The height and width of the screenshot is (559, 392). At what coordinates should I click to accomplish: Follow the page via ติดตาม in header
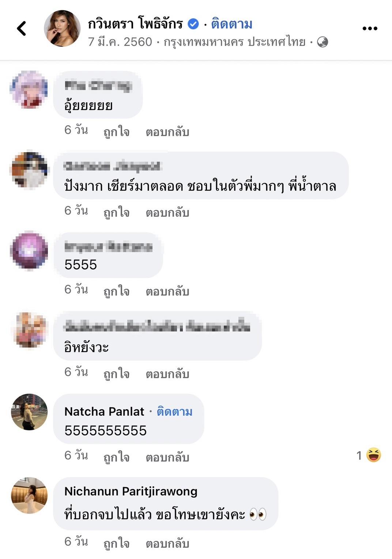pos(232,24)
